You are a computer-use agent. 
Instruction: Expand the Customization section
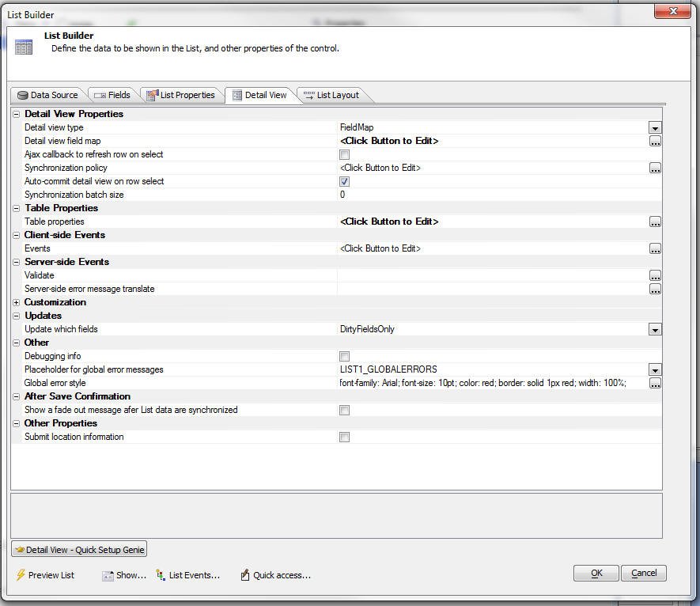tap(17, 302)
